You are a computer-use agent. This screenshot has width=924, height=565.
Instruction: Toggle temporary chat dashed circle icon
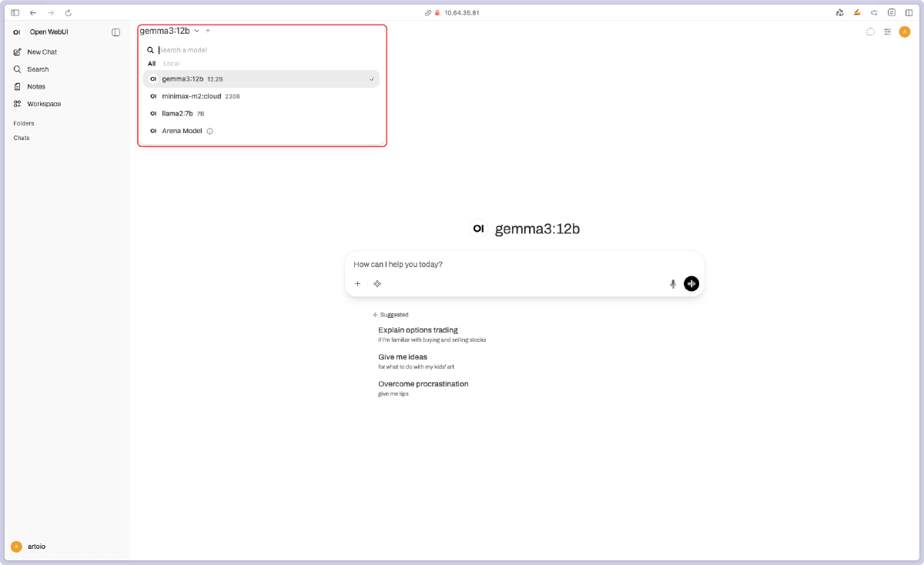tap(870, 32)
